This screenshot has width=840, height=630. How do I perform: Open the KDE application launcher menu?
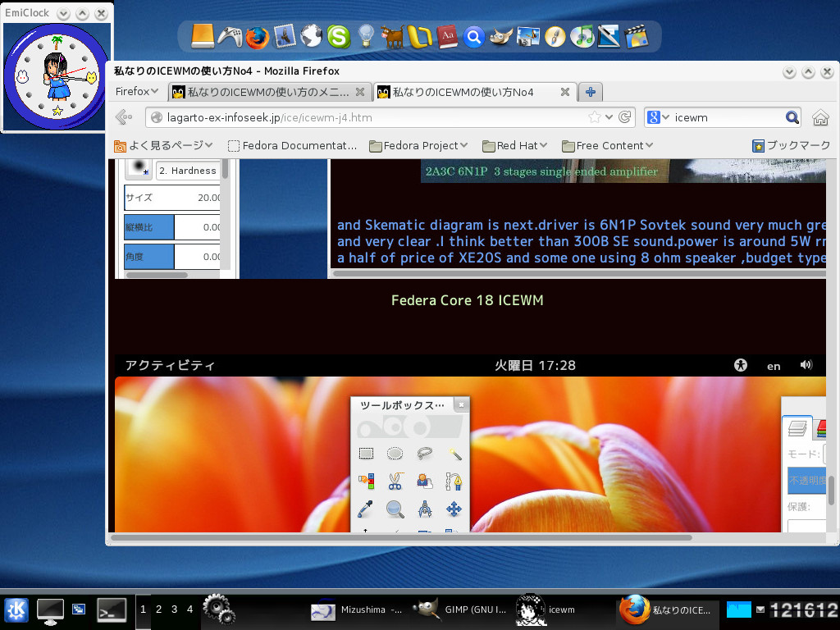tap(16, 609)
